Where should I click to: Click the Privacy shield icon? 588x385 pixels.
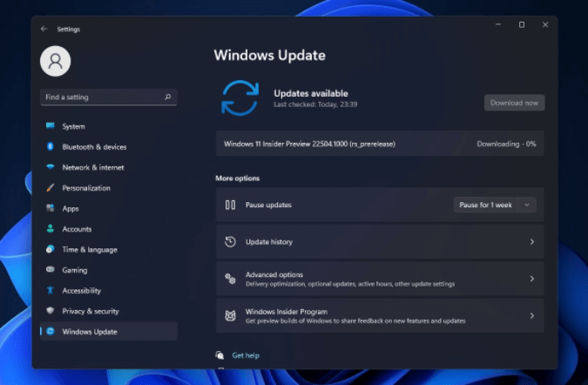[51, 311]
